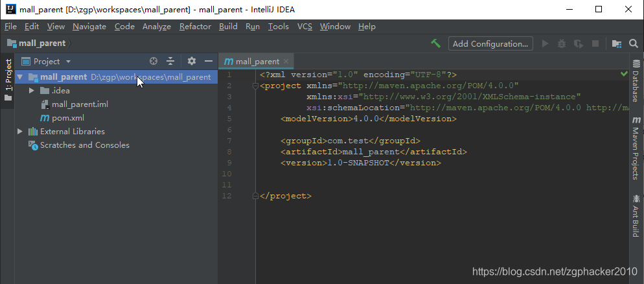Select pom.xml in the project tree

pos(68,118)
